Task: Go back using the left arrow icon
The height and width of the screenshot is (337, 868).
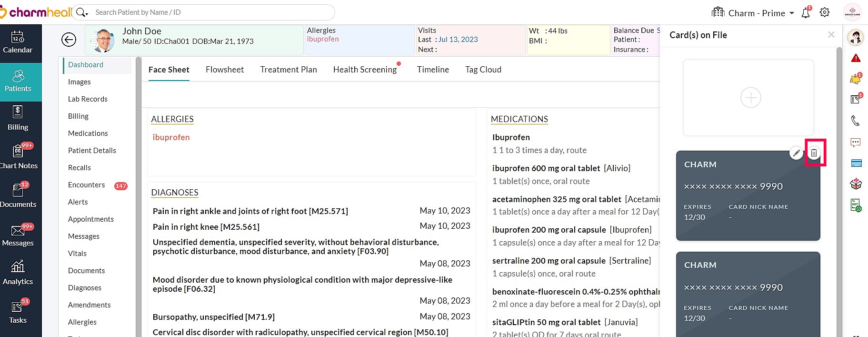Action: (x=69, y=40)
